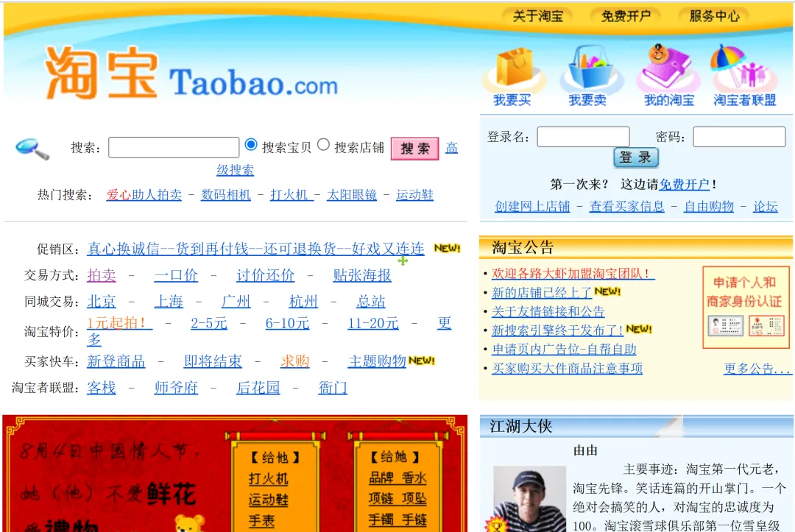
Task: Click the 1元起拍 special price link
Action: click(x=120, y=323)
